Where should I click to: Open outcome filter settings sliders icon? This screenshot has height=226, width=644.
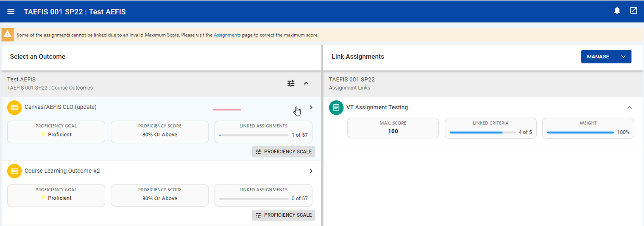[x=291, y=83]
